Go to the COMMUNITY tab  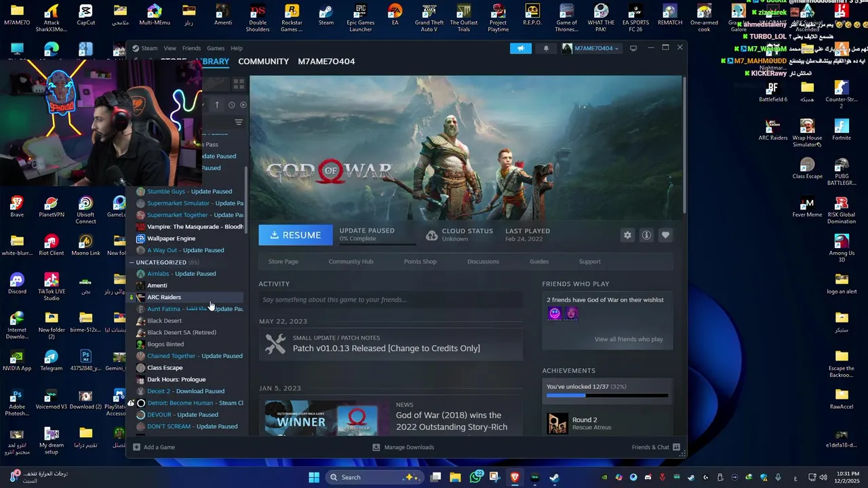(x=263, y=61)
